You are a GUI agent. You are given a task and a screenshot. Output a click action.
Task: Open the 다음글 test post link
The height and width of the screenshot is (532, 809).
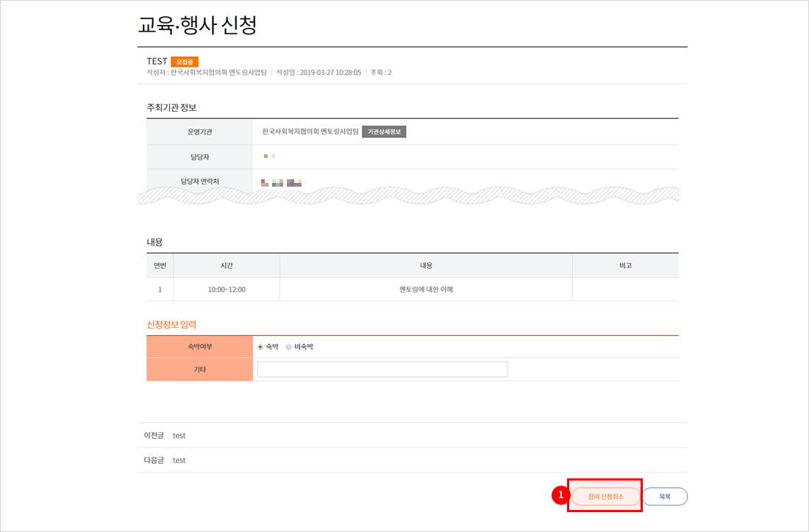179,460
